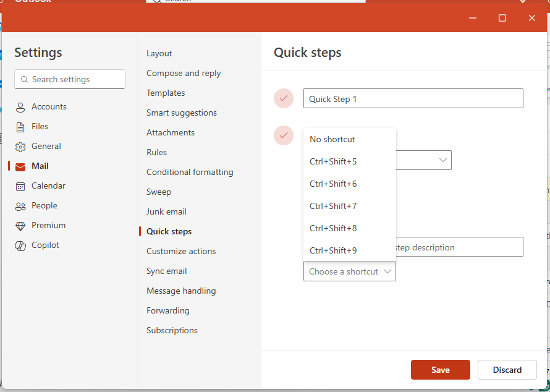The height and width of the screenshot is (392, 550).
Task: Go to Forwarding settings
Action: [x=167, y=310]
